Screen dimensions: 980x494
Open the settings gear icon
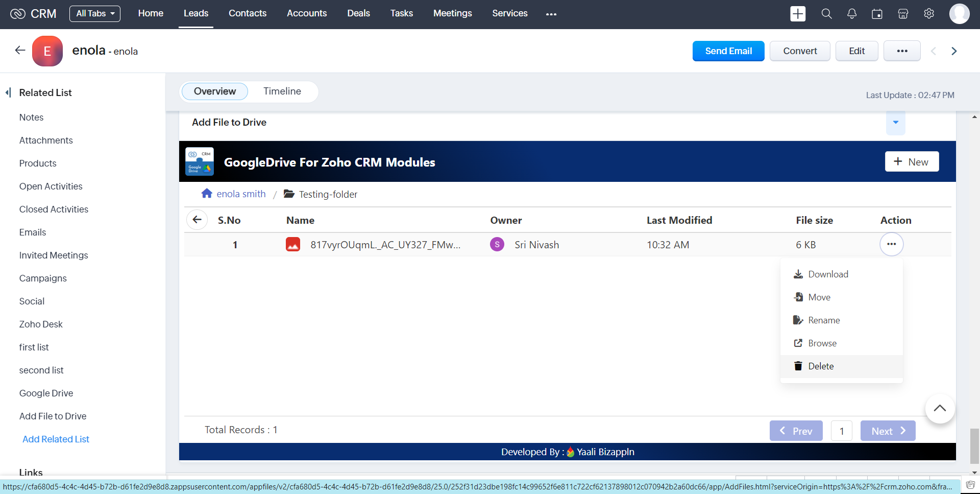(929, 14)
